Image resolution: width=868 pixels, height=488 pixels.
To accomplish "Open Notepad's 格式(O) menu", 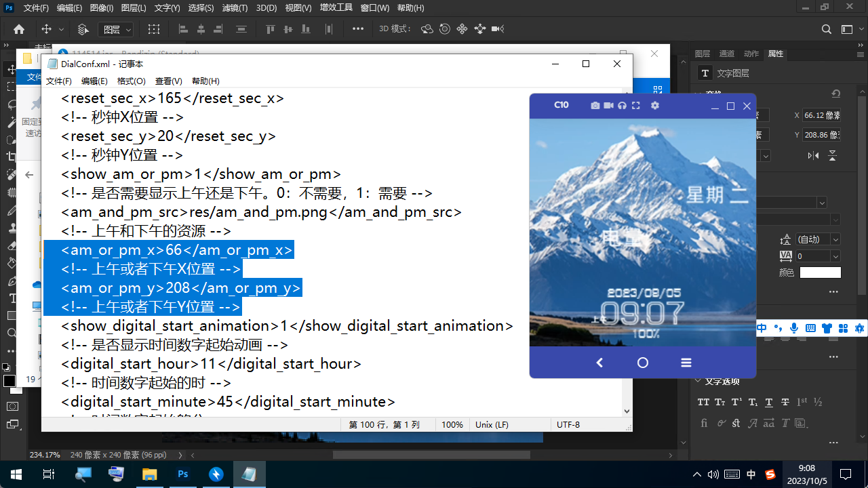I will point(131,81).
